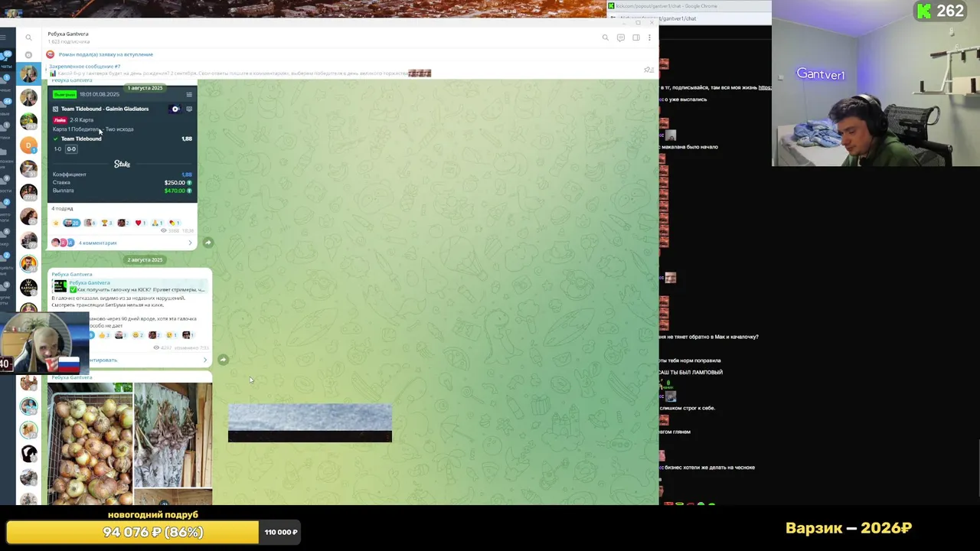
Task: Open the stories circle icon under search
Action: pyautogui.click(x=28, y=54)
